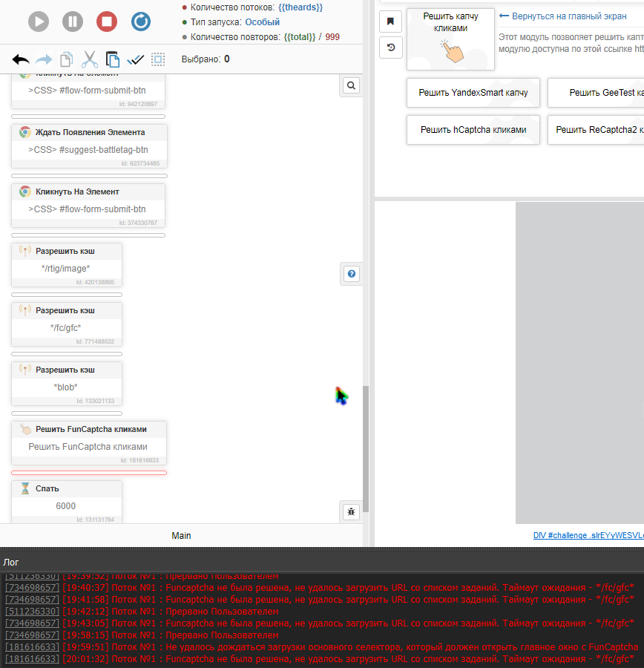Screen dimensions: 644x668
Task: Undo last action with back arrow
Action: coord(21,59)
